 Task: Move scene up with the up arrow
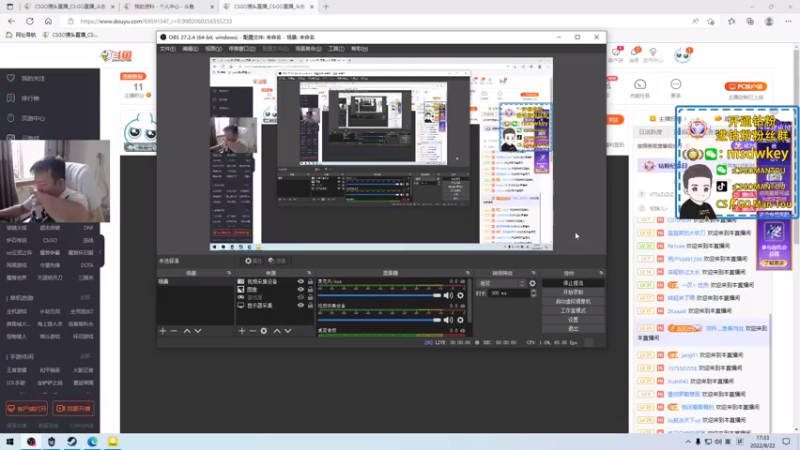[x=187, y=331]
